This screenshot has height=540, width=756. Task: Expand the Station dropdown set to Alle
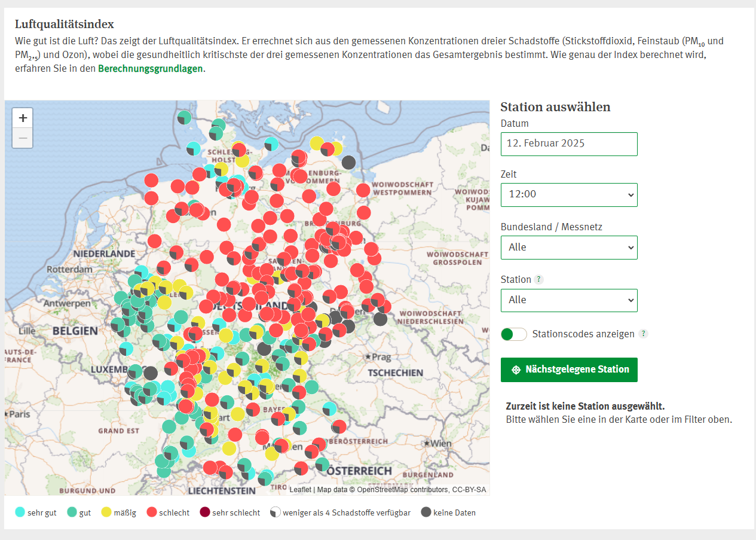point(568,300)
